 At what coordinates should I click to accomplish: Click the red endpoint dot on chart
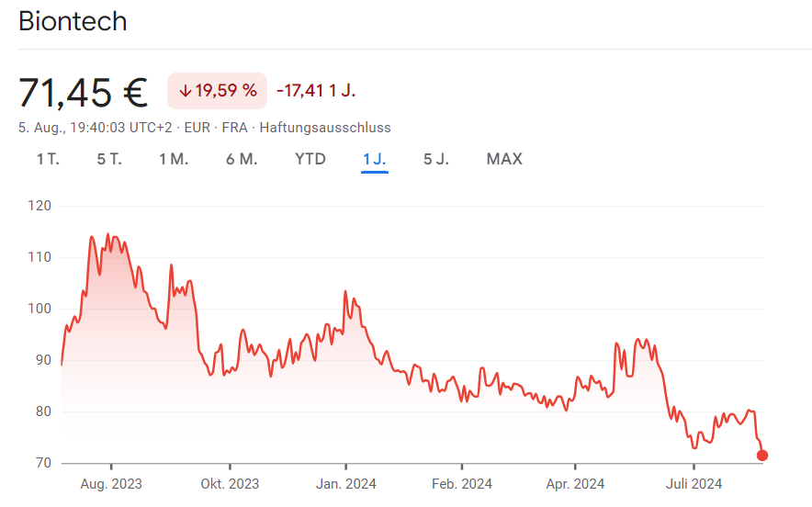pyautogui.click(x=762, y=456)
